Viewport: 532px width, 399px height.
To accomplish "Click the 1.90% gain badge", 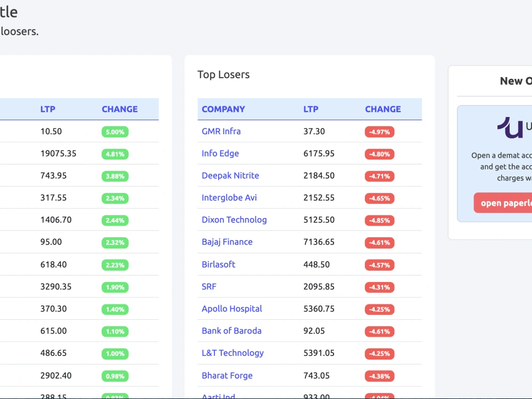I will pyautogui.click(x=115, y=287).
